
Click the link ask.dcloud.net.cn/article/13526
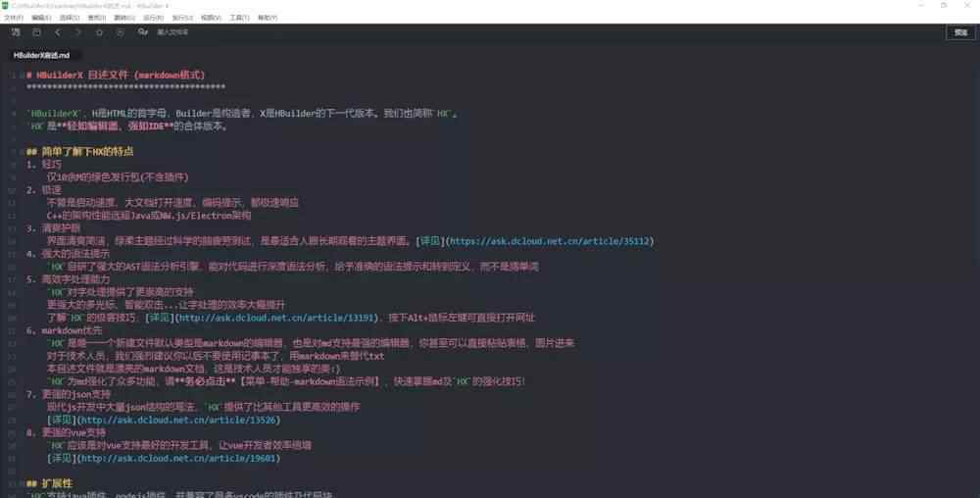tap(178, 420)
